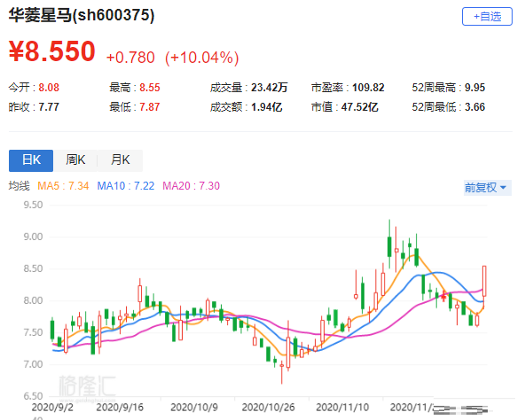Open the 前复权 adjustment dropdown
The image size is (517, 420).
pos(488,188)
